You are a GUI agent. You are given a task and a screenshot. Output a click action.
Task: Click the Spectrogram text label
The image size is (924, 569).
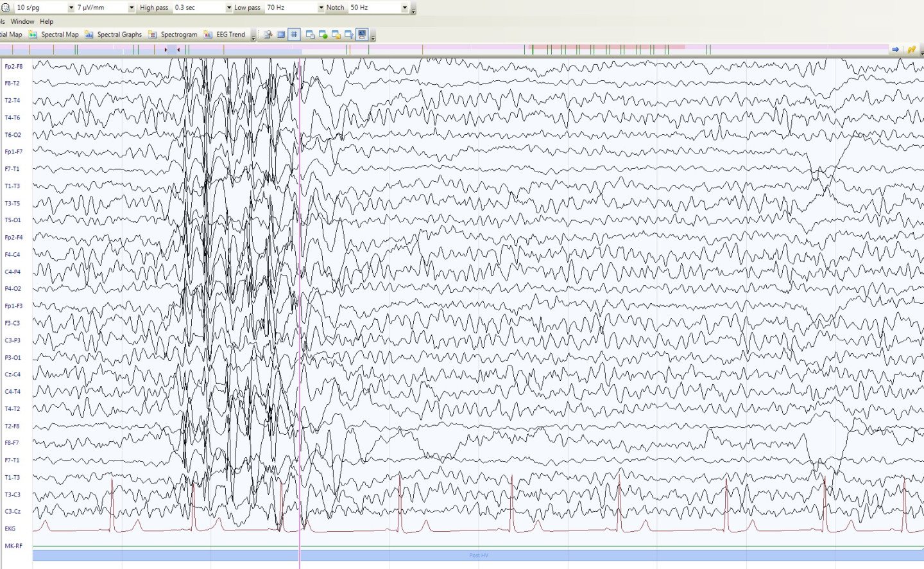pos(179,35)
